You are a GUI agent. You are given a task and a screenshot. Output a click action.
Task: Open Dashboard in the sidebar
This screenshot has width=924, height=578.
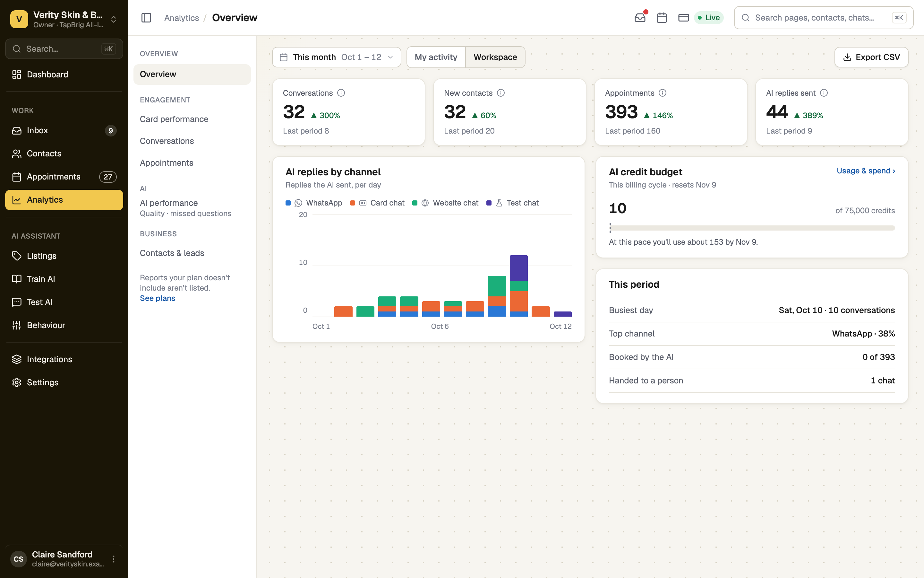(64, 74)
